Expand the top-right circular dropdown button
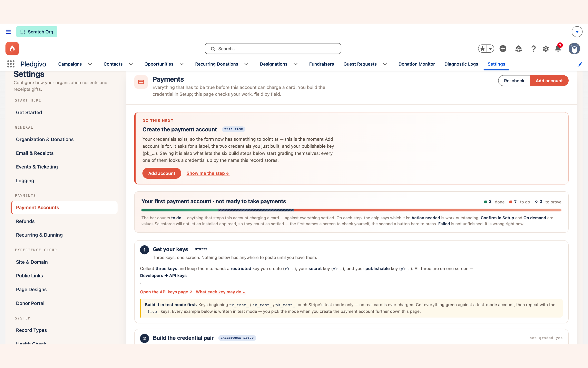Screen dimensions: 588x368 577,32
